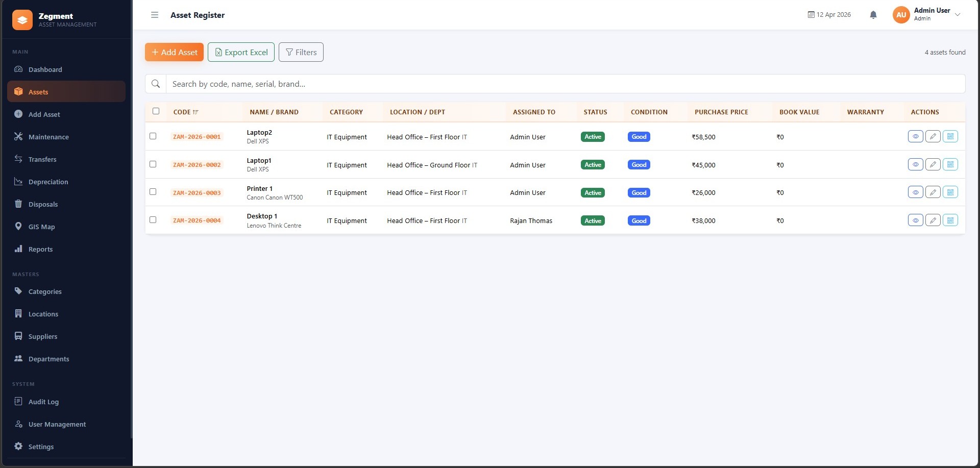Click the Zegment logo icon
The image size is (980, 468).
point(22,20)
